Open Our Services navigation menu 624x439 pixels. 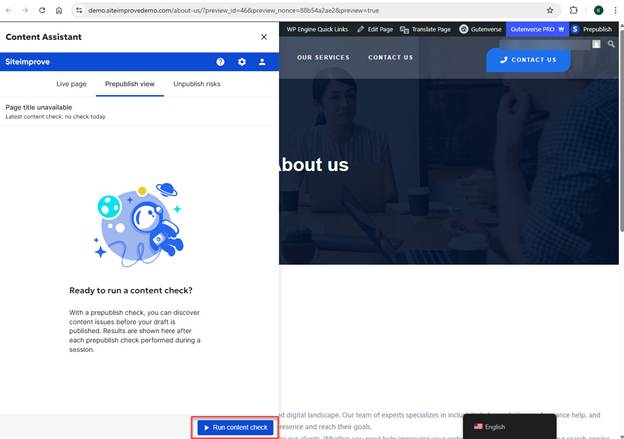[x=323, y=57]
